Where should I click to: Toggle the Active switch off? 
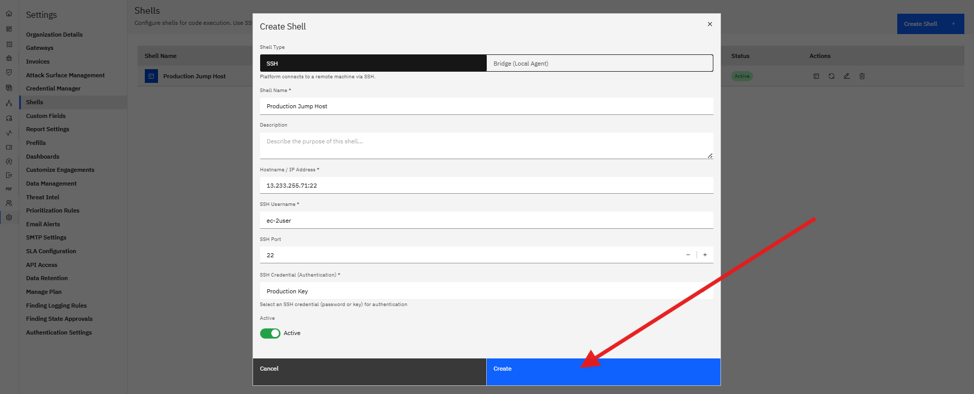click(x=270, y=333)
